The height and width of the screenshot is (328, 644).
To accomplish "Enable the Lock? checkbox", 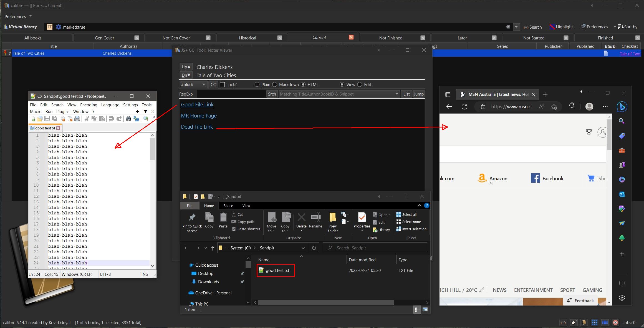I will click(222, 85).
